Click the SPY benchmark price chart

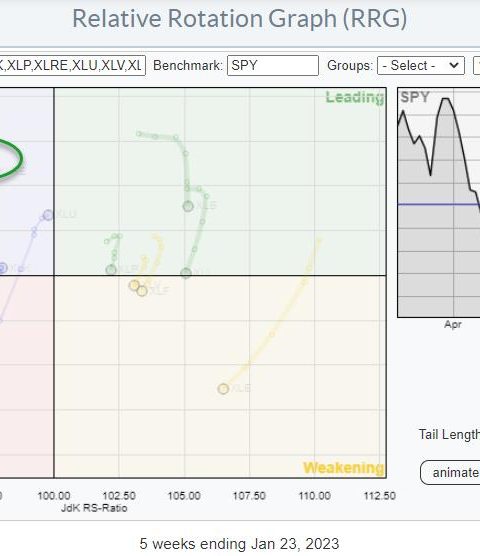point(439,202)
